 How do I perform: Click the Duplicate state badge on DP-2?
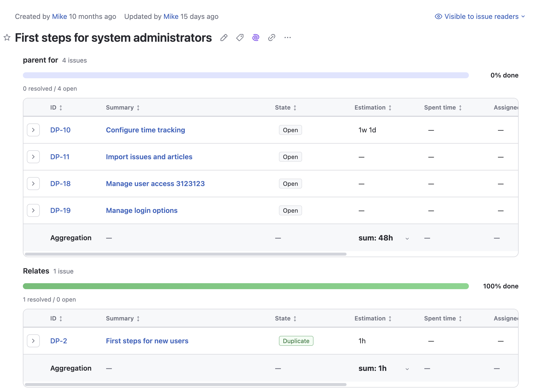tap(296, 341)
